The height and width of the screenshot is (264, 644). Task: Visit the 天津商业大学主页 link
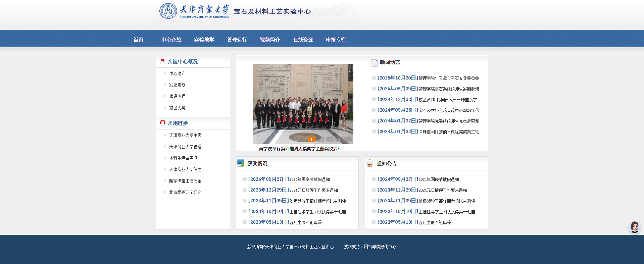point(185,135)
